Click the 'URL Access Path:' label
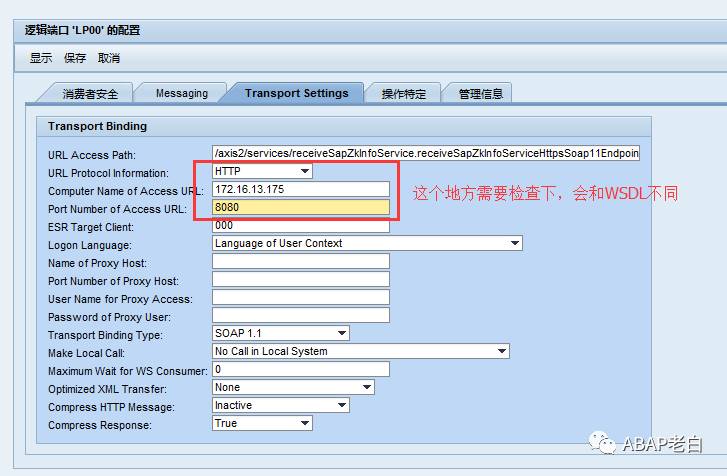727x476 pixels. coord(92,155)
